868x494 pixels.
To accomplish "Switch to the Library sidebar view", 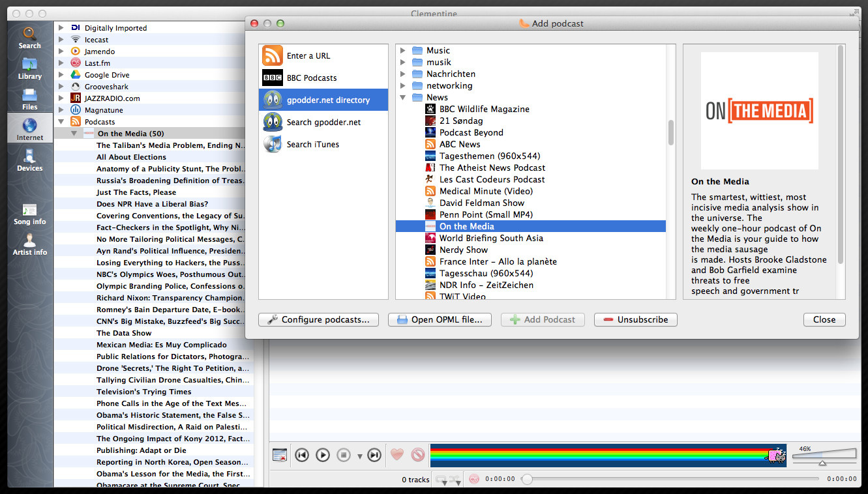I will tap(29, 68).
